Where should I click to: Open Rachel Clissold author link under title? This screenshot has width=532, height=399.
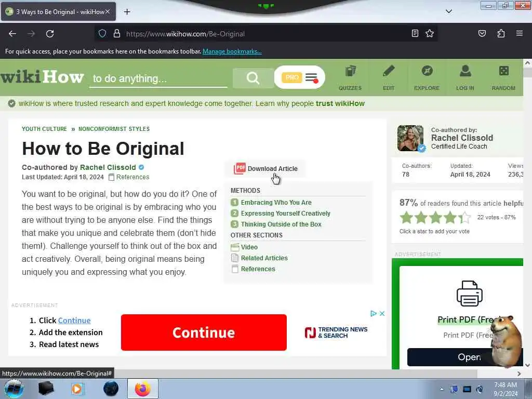point(108,167)
